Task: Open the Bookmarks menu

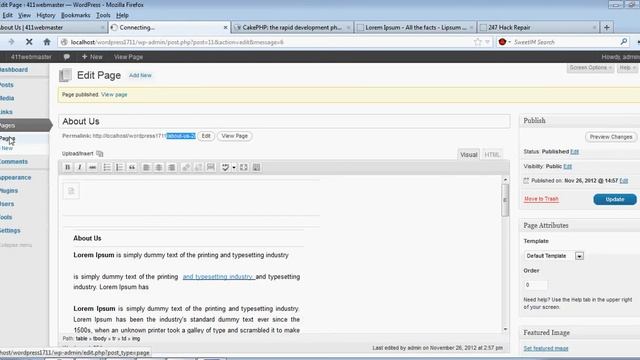Action: pos(76,15)
